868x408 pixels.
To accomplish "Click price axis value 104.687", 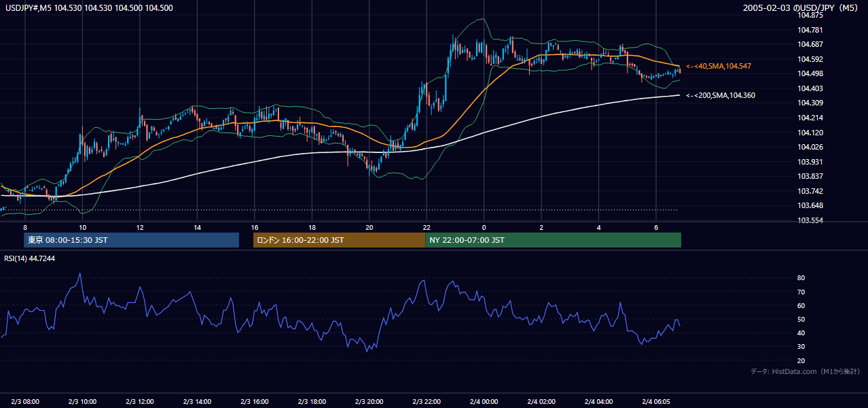I will tap(810, 44).
